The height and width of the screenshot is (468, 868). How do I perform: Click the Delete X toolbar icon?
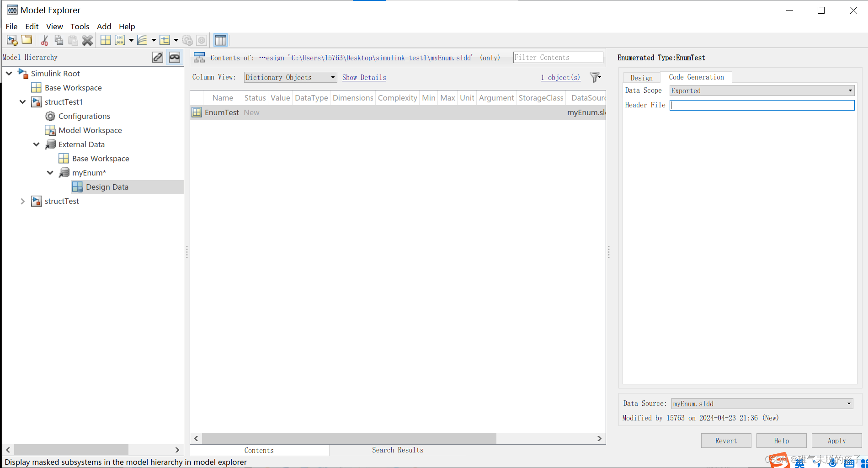(87, 40)
